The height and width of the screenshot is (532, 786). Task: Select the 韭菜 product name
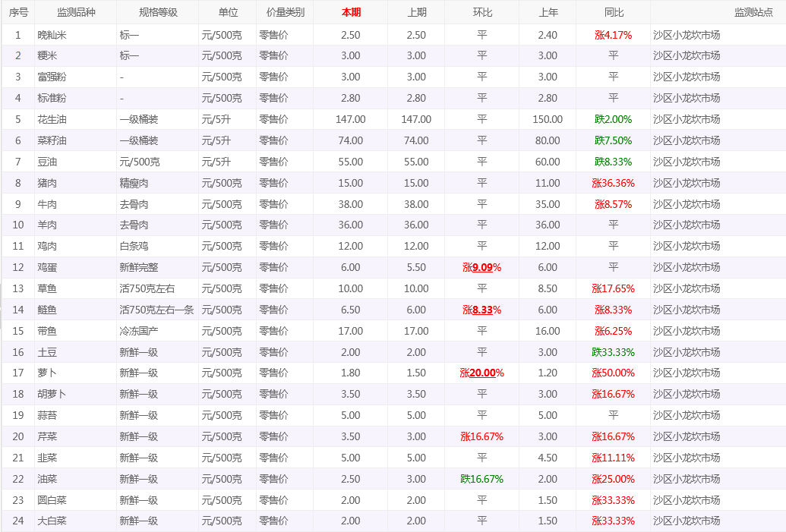pos(47,458)
